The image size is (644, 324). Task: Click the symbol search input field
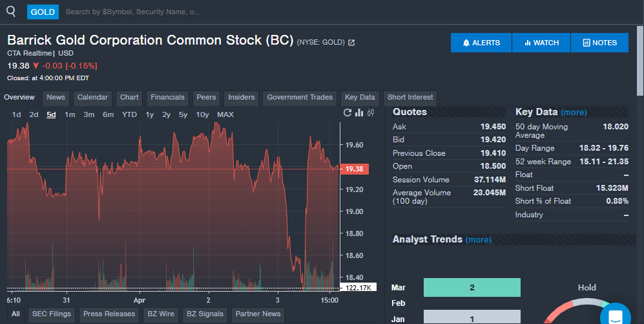coord(194,12)
